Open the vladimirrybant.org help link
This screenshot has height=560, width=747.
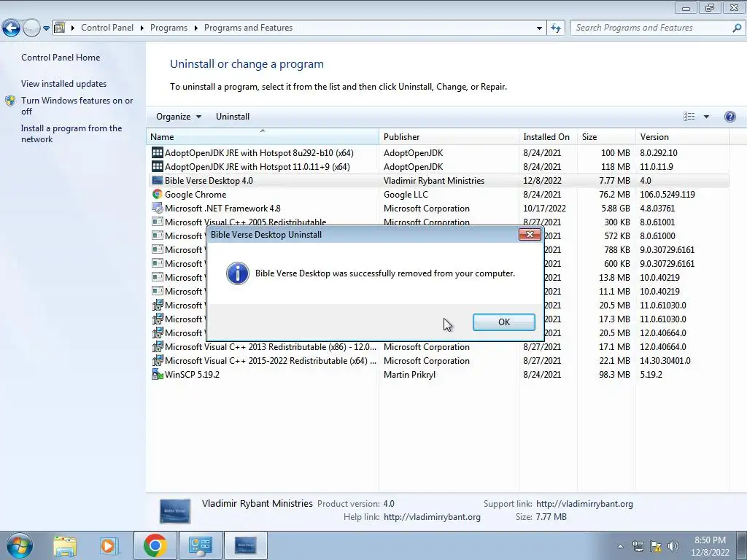pos(432,517)
